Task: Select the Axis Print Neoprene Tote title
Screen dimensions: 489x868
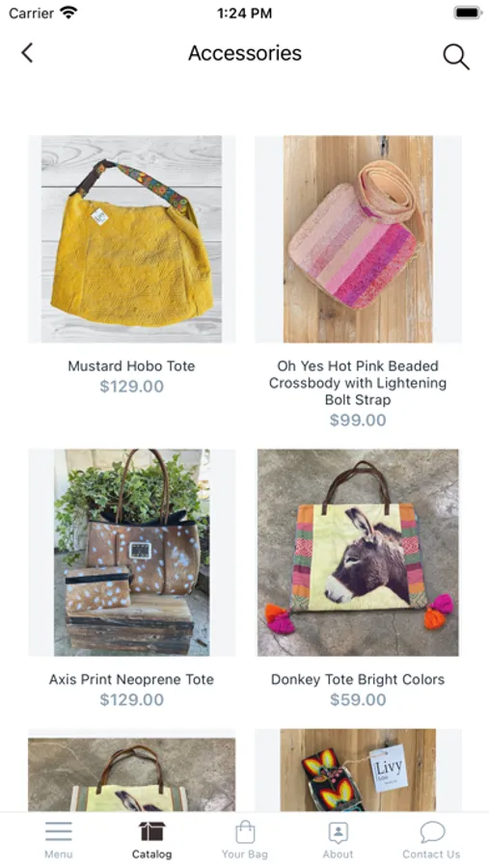Action: [x=132, y=679]
